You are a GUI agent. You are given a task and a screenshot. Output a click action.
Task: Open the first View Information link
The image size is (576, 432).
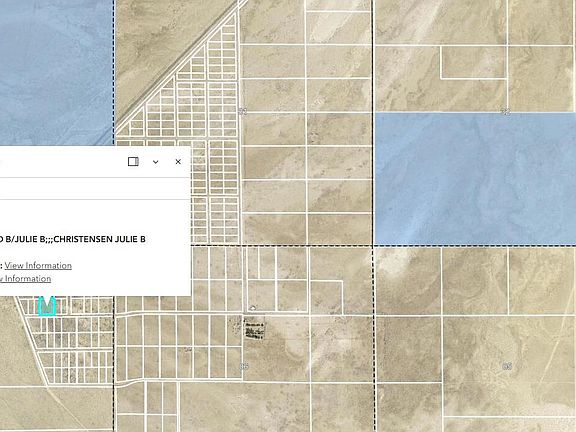pyautogui.click(x=38, y=266)
